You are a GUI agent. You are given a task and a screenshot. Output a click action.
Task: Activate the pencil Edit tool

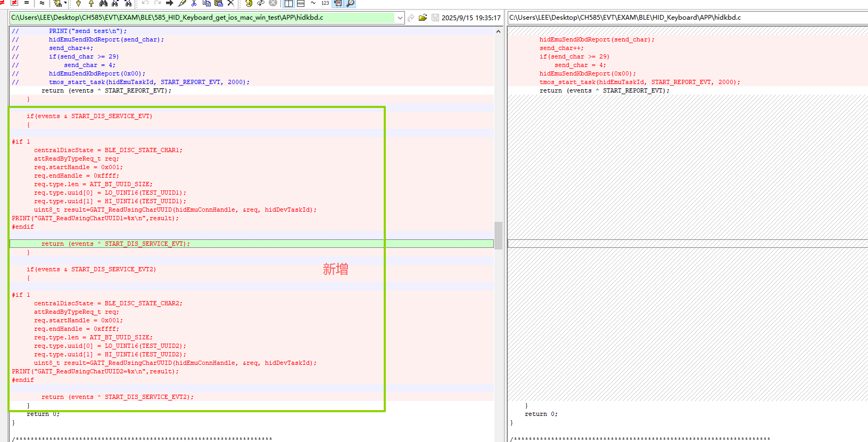(182, 3)
